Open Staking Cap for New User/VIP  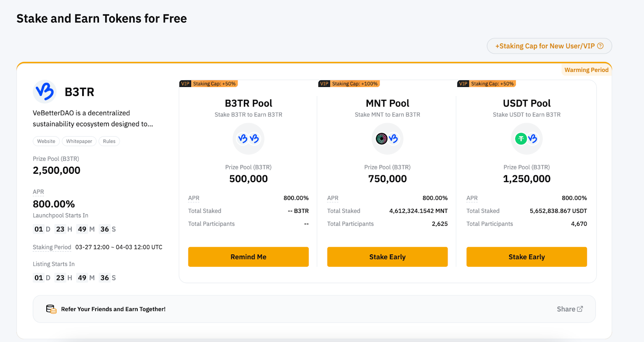[549, 46]
